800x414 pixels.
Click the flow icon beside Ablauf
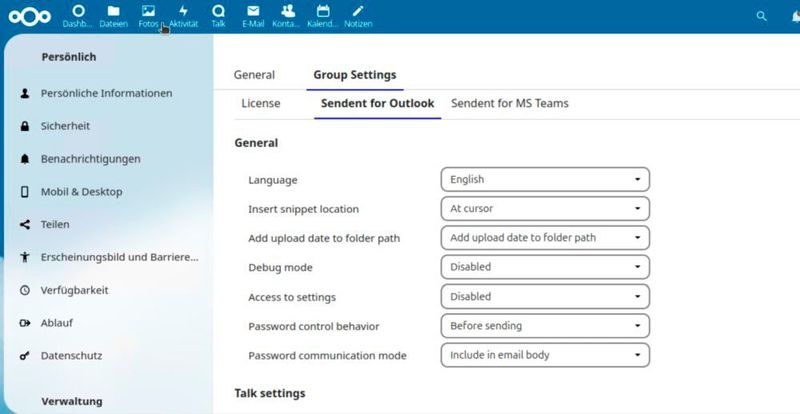[24, 323]
